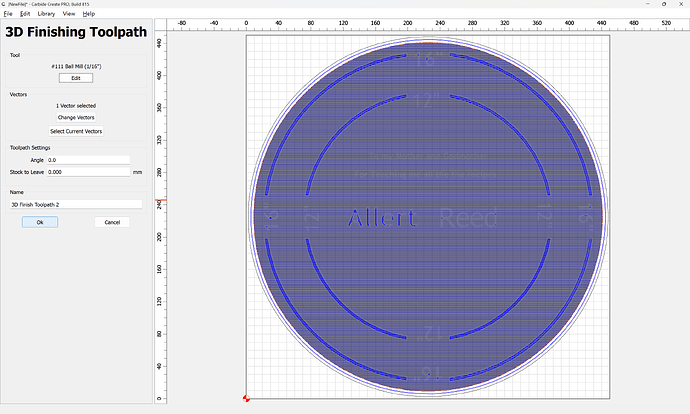Click the 'Reed' engraved text on canvas
Image resolution: width=690 pixels, height=414 pixels.
point(468,218)
